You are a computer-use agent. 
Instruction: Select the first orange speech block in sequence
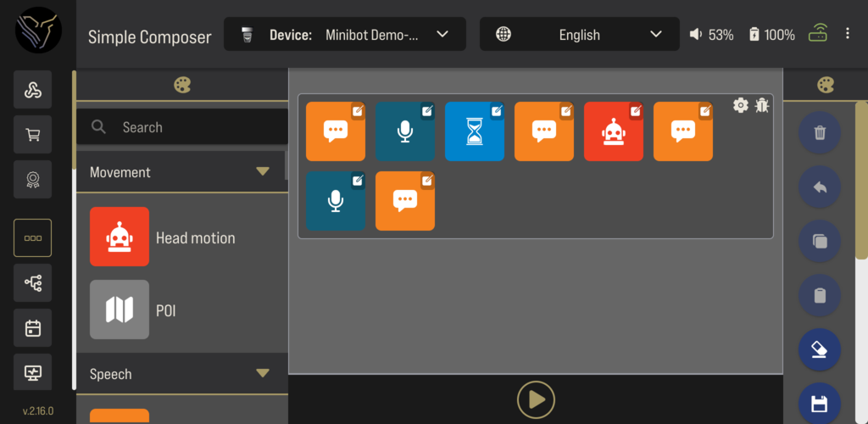336,131
